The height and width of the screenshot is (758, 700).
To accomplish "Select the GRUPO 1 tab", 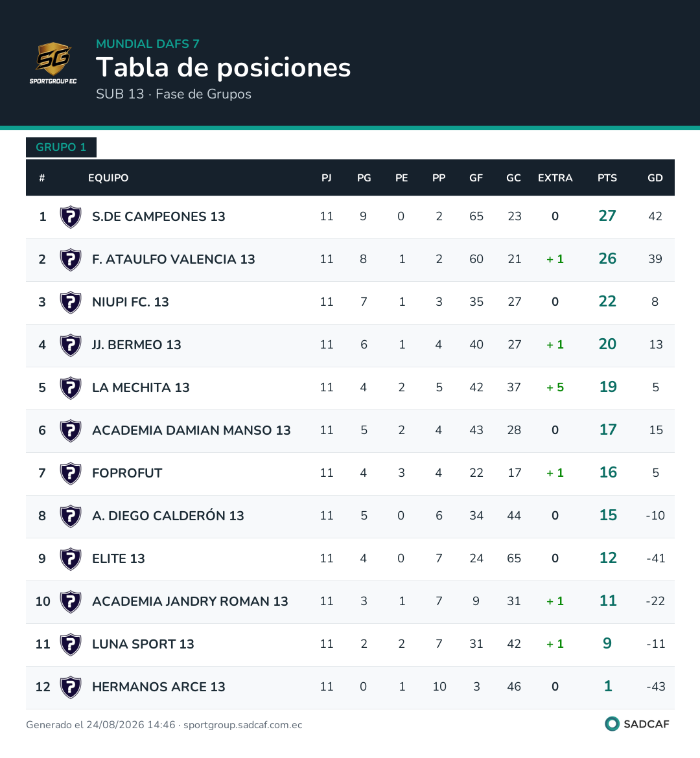I will click(61, 148).
